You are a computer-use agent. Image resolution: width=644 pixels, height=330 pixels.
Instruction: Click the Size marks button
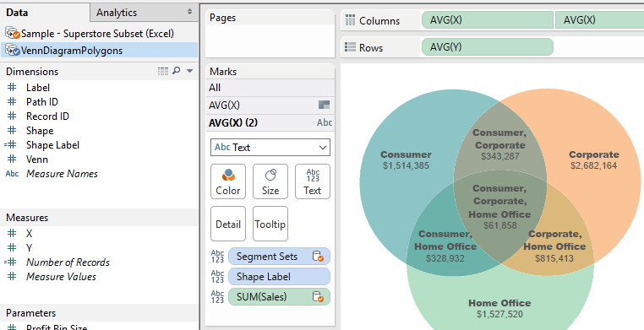[270, 181]
